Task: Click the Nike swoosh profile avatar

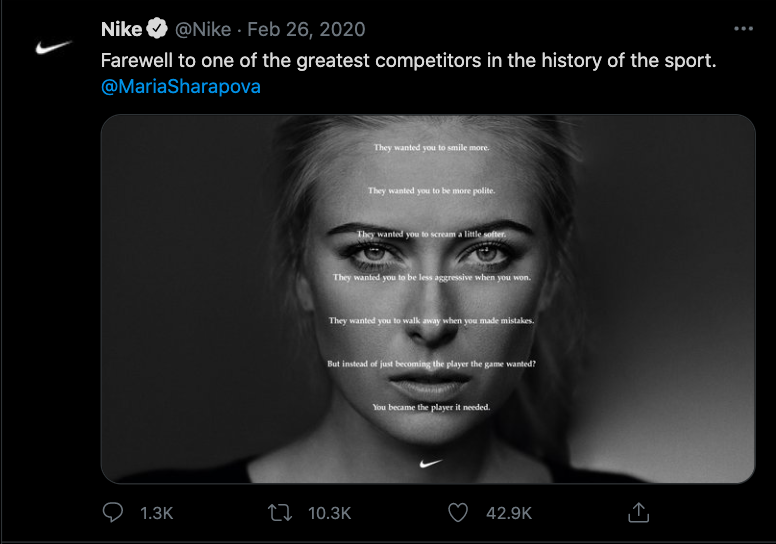Action: pos(54,47)
